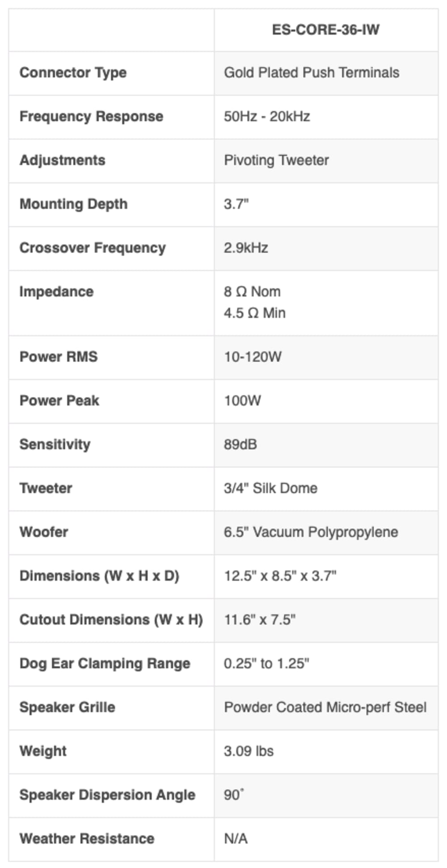Click the 4.5 Ω Min impedance text

254,313
